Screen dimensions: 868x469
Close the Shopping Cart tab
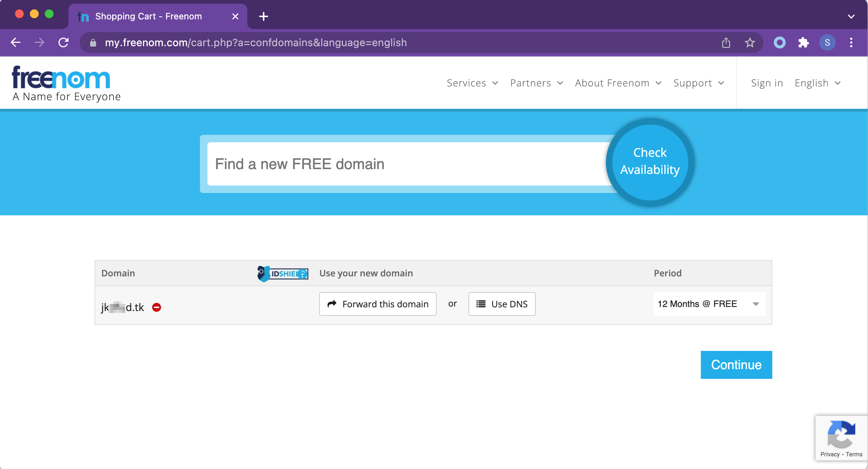point(235,16)
